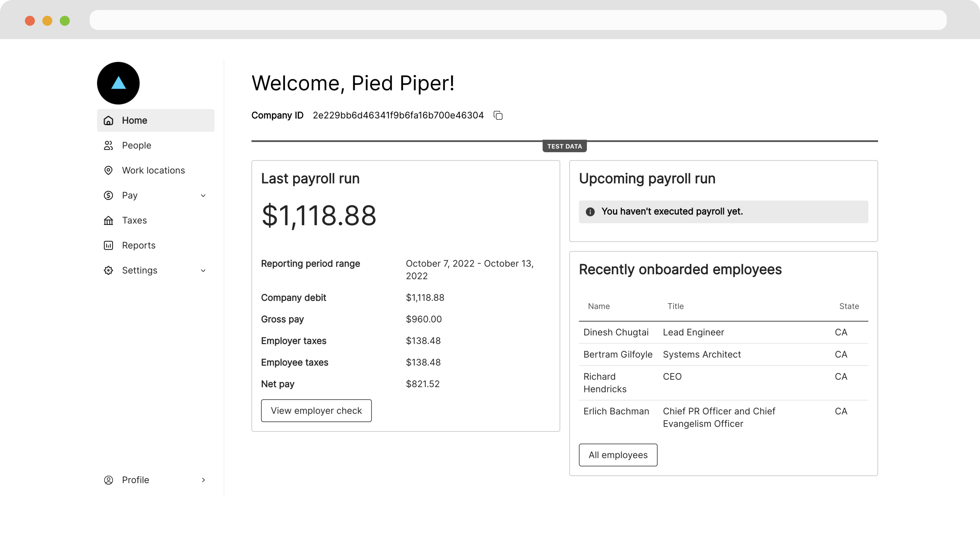Click the reporting period date range

[x=470, y=270]
